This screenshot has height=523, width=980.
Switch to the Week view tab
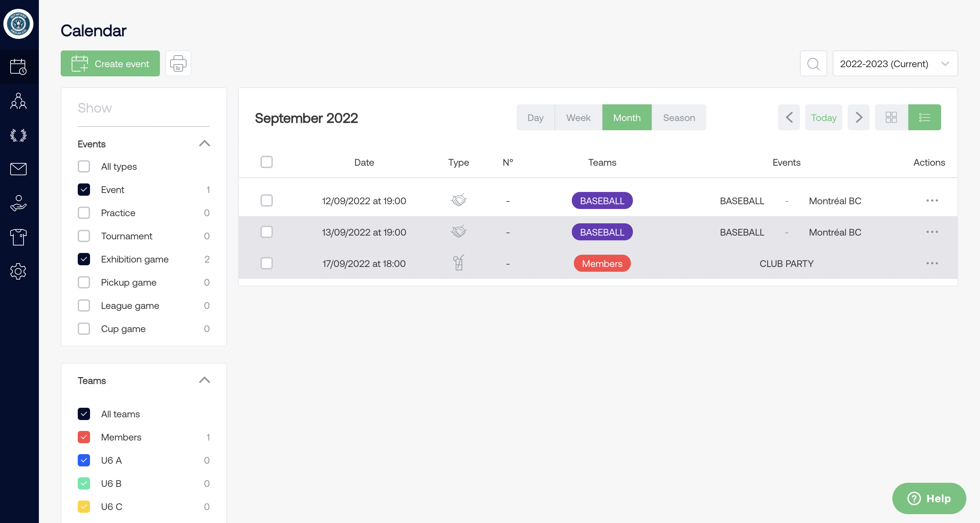578,118
